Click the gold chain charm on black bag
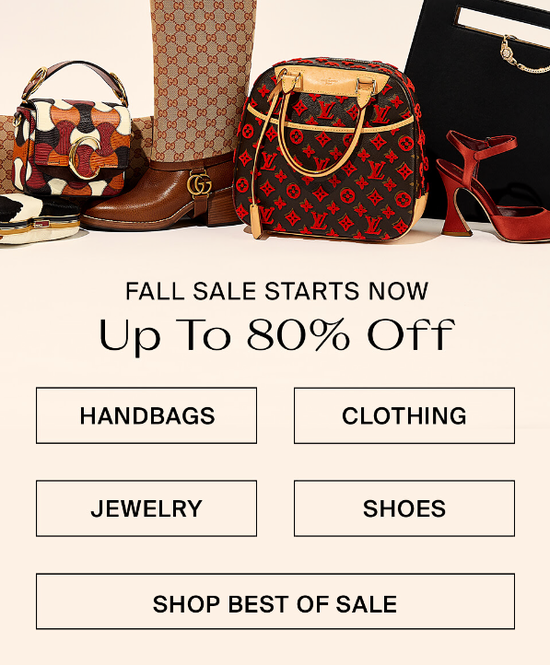Viewport: 550px width, 665px height. pos(519,54)
